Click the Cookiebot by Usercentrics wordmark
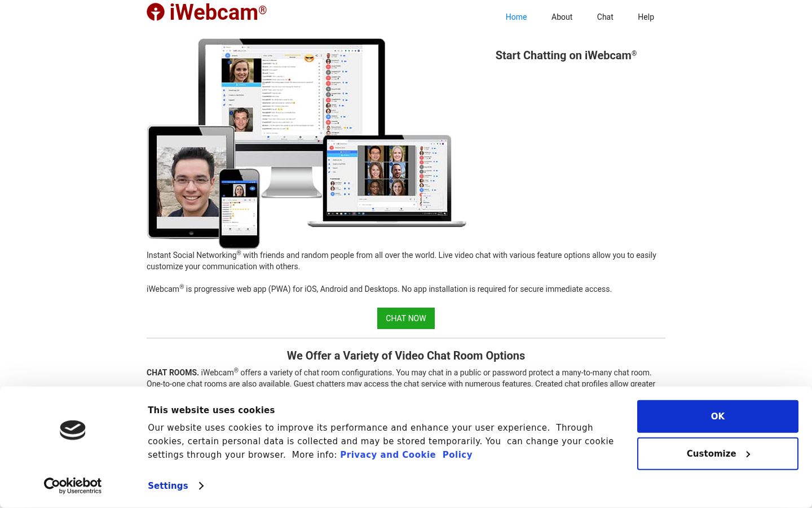 (x=73, y=485)
